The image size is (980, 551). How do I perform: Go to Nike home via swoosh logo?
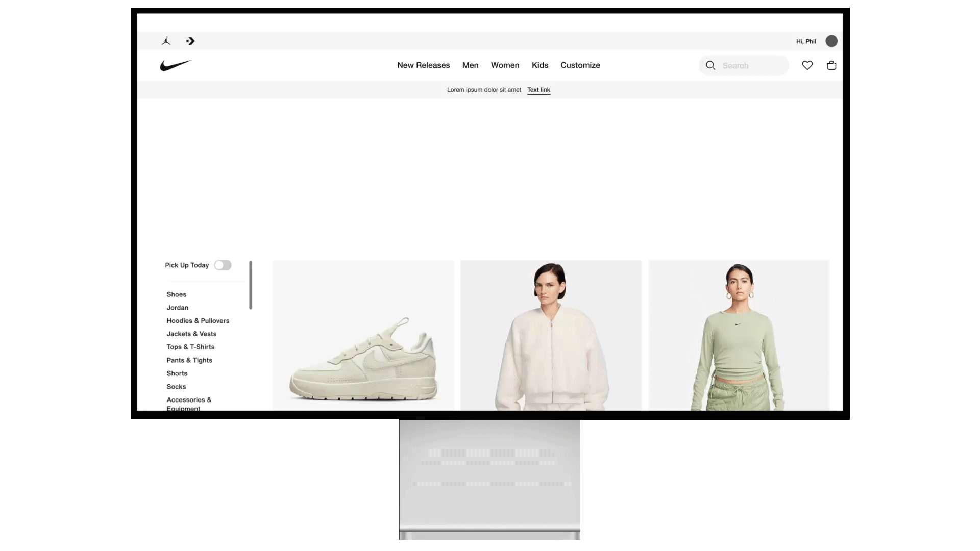[x=176, y=65]
